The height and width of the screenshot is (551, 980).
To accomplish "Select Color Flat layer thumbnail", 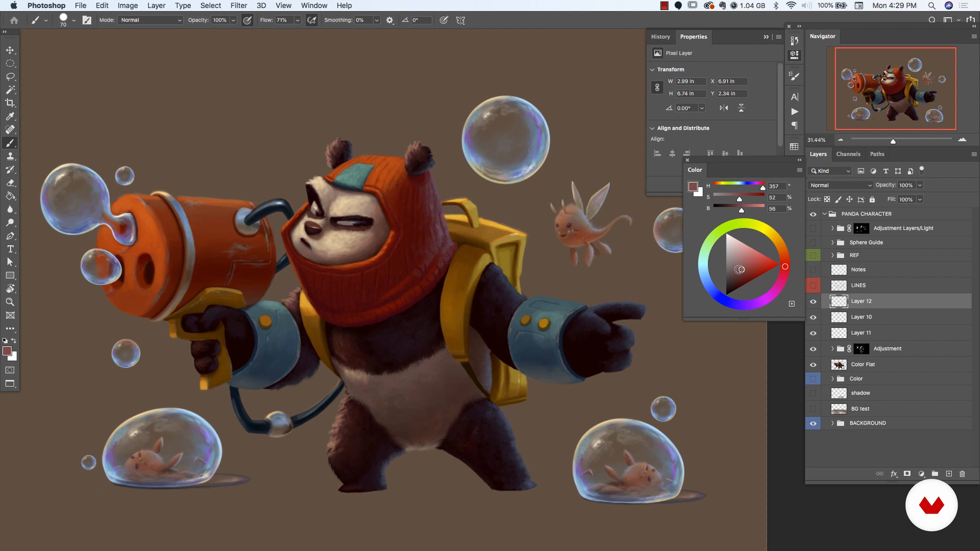I will (x=838, y=365).
